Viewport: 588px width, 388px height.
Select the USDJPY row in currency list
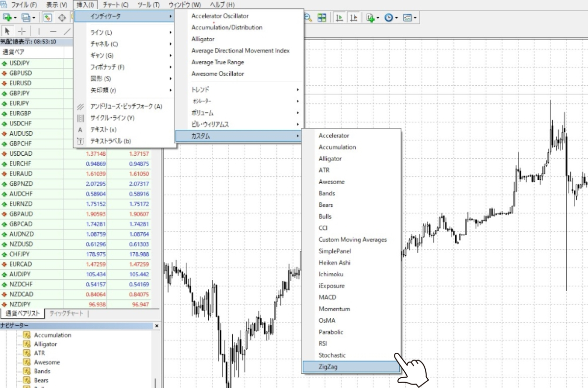click(20, 63)
